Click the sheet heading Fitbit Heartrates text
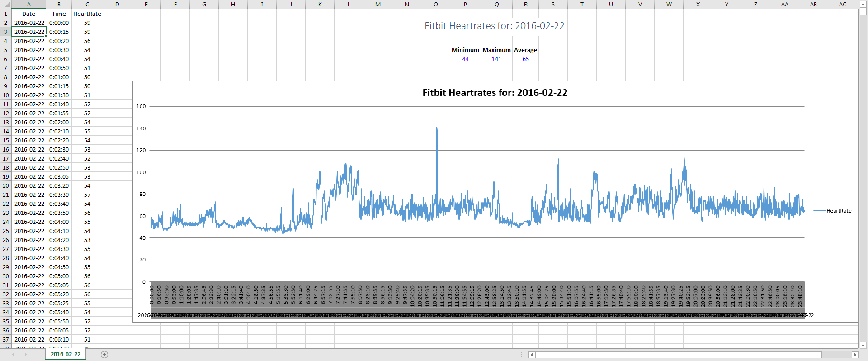Screen dimensions: 868x361 point(494,26)
